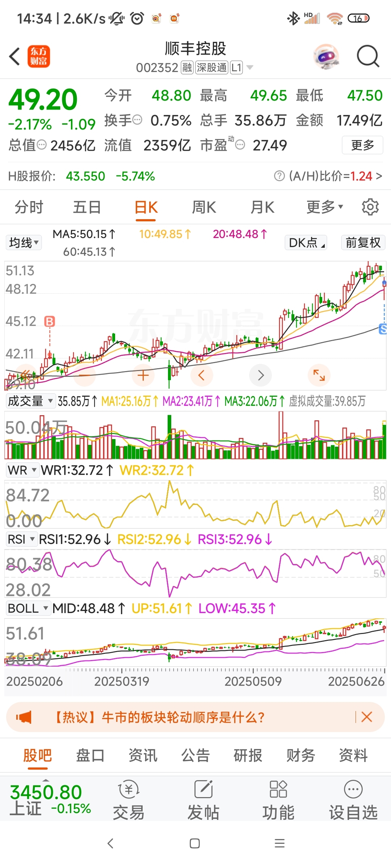Open stock search magnifier
The height and width of the screenshot is (868, 391).
(x=368, y=56)
